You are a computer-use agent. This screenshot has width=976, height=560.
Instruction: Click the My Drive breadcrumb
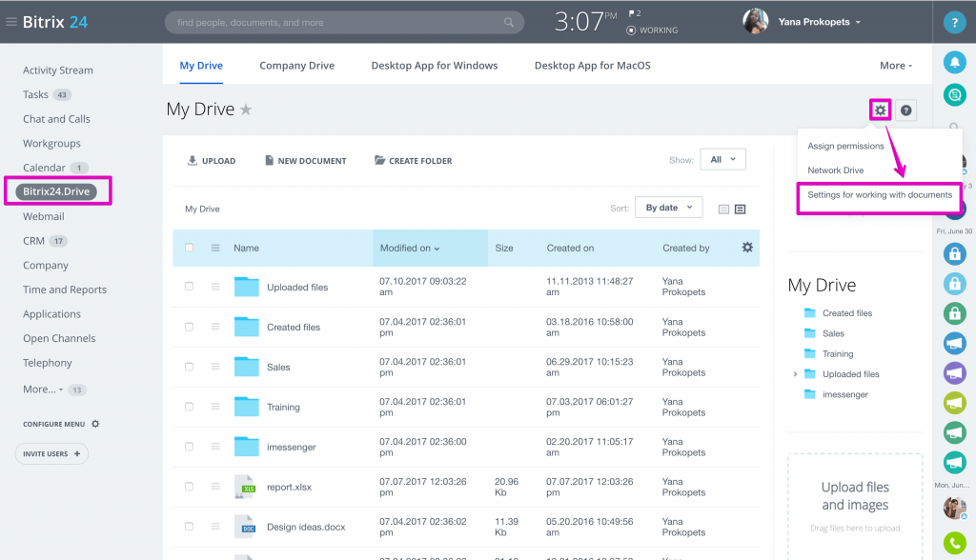[x=202, y=210]
